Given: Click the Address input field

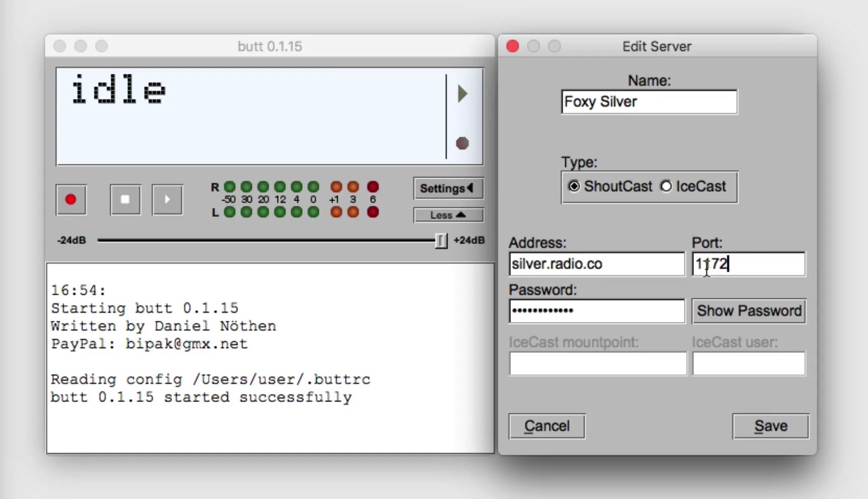Looking at the screenshot, I should pos(596,264).
